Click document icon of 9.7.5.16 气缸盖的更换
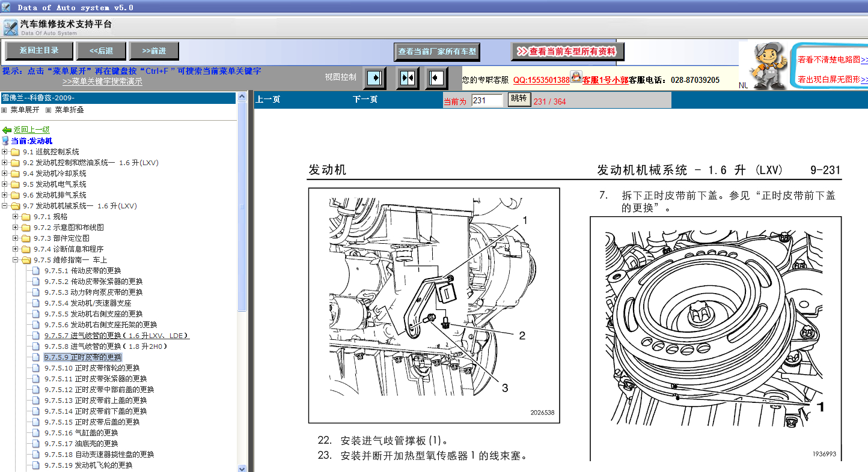 click(35, 433)
